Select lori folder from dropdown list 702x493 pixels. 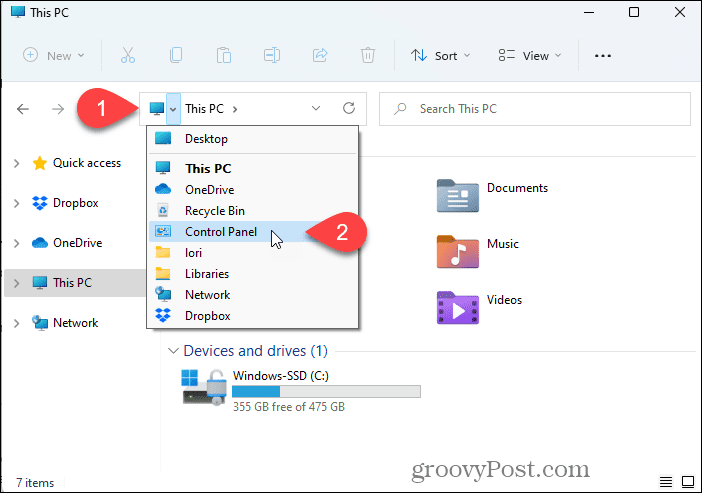253,253
